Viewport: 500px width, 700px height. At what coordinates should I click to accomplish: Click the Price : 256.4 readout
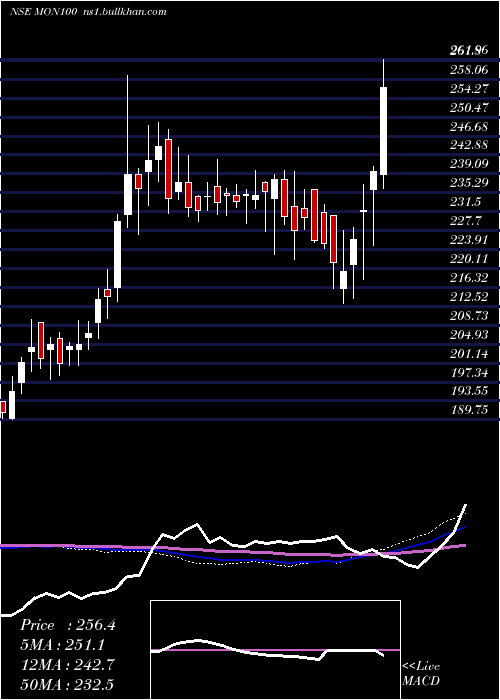68,625
